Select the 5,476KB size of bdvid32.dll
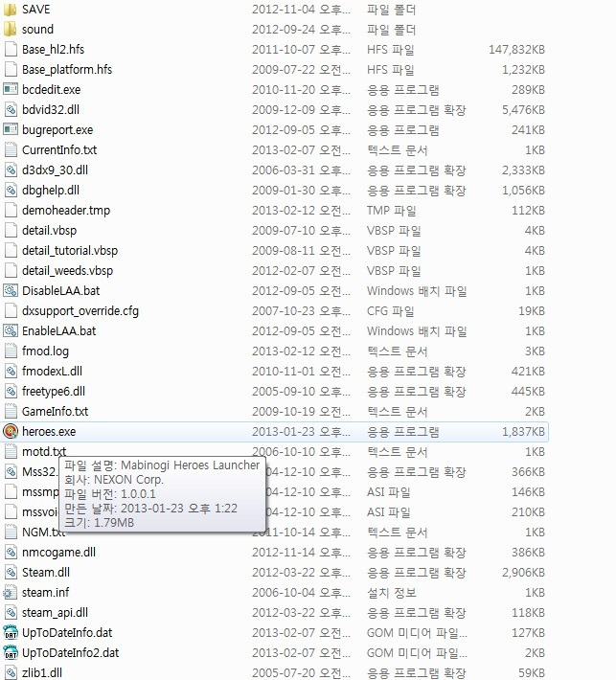 tap(523, 110)
